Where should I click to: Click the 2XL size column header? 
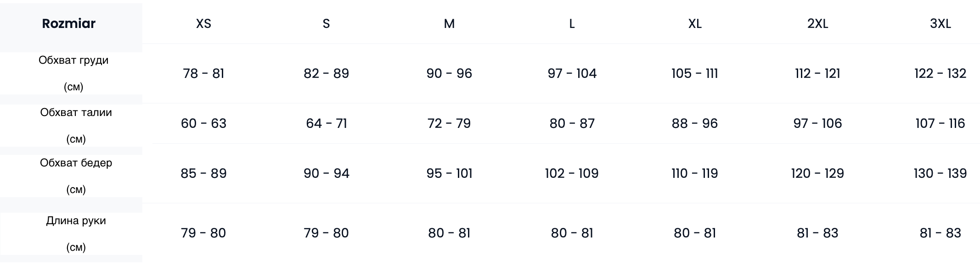point(817,24)
